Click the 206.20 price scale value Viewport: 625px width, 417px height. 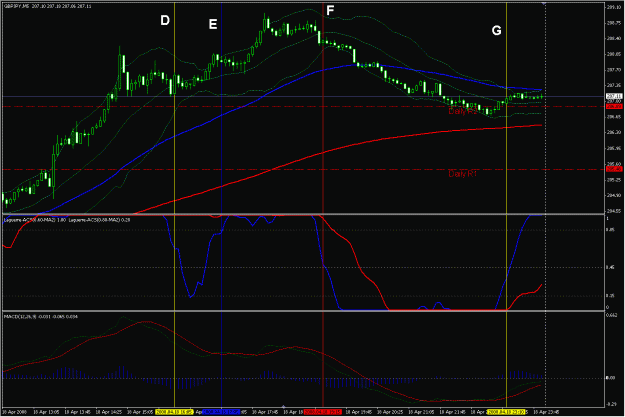click(x=613, y=132)
